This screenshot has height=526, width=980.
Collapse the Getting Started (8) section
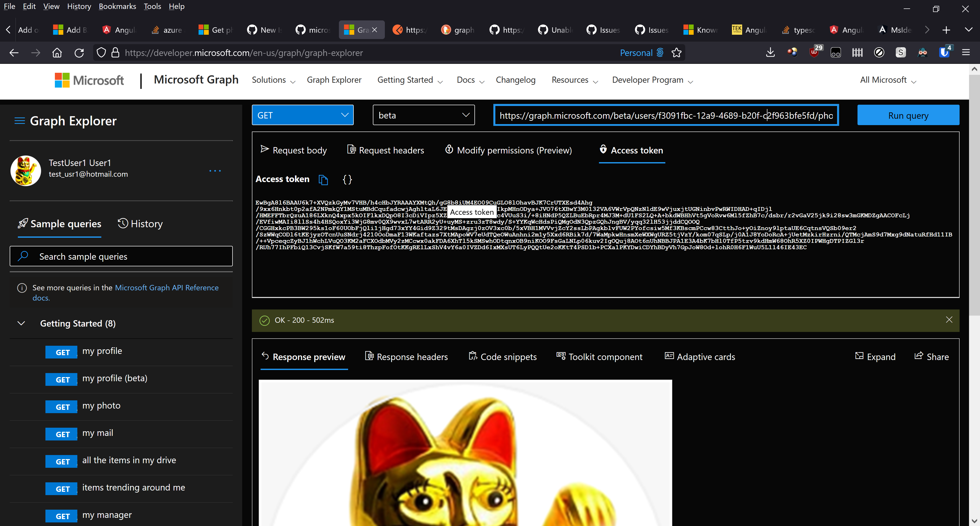pyautogui.click(x=21, y=323)
